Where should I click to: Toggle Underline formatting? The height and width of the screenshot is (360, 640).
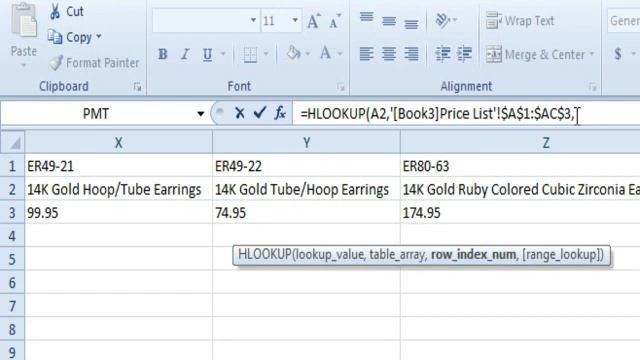click(x=207, y=54)
